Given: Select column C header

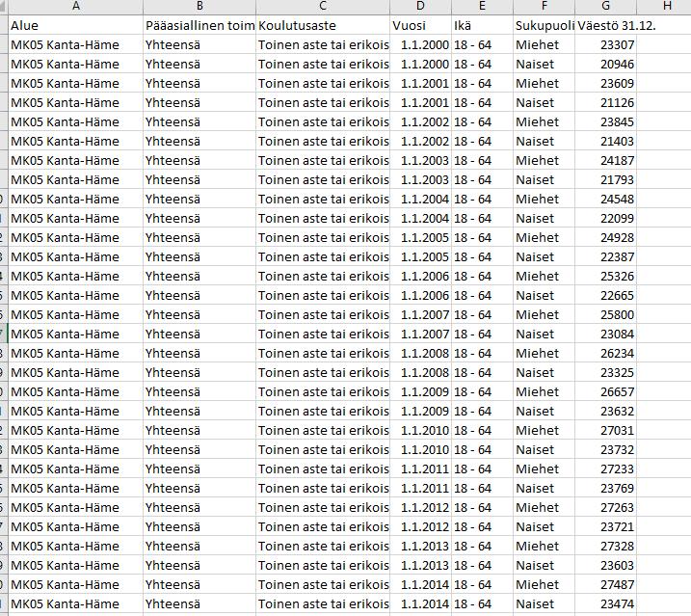Looking at the screenshot, I should [323, 6].
